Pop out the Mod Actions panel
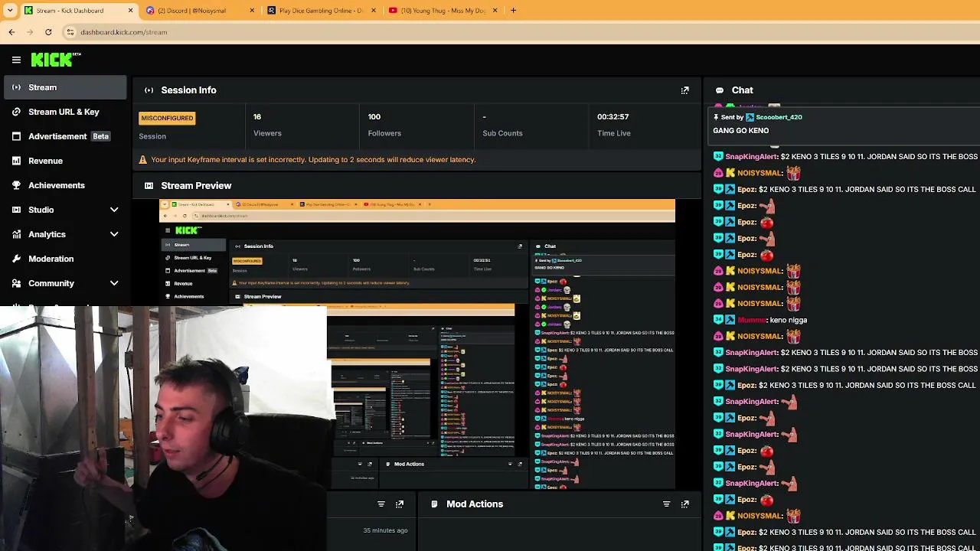The width and height of the screenshot is (980, 551). (x=685, y=504)
